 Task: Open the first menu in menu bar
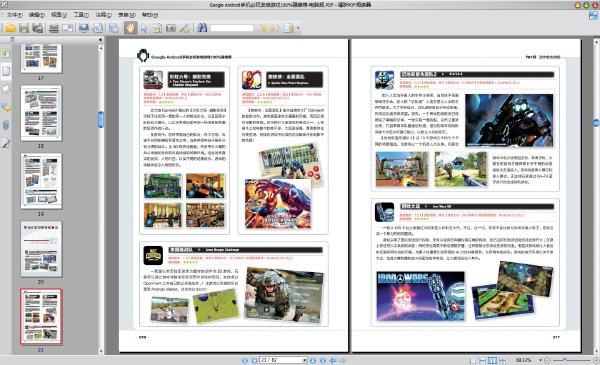point(15,15)
